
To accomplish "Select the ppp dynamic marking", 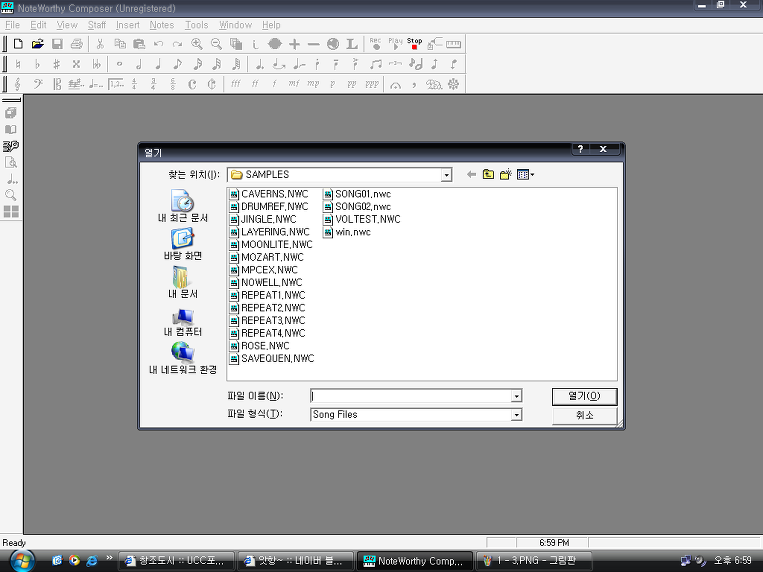I will [x=371, y=84].
